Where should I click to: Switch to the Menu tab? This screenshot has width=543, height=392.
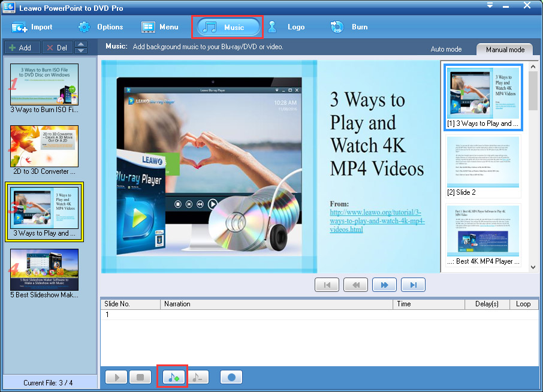(x=160, y=27)
